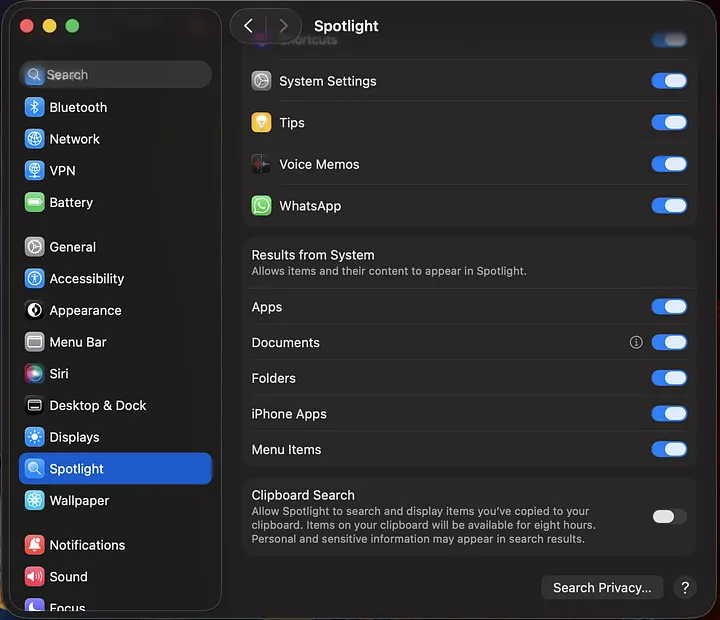Click the Menu Bar icon

[34, 342]
